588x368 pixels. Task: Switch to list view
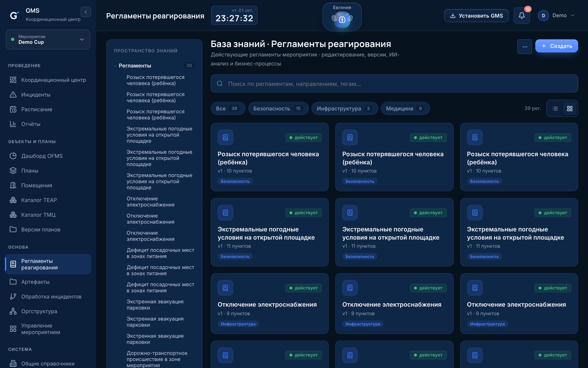555,109
